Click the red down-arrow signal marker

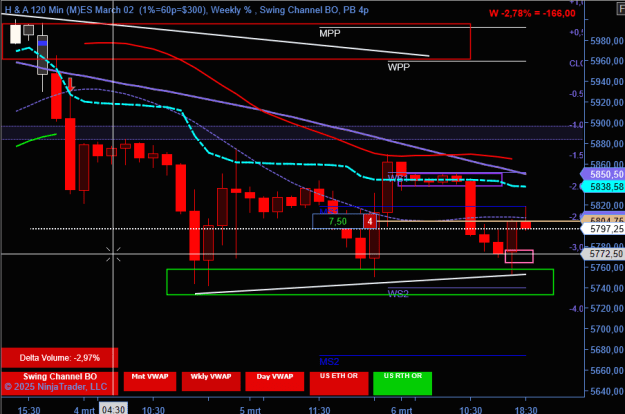coord(71,84)
